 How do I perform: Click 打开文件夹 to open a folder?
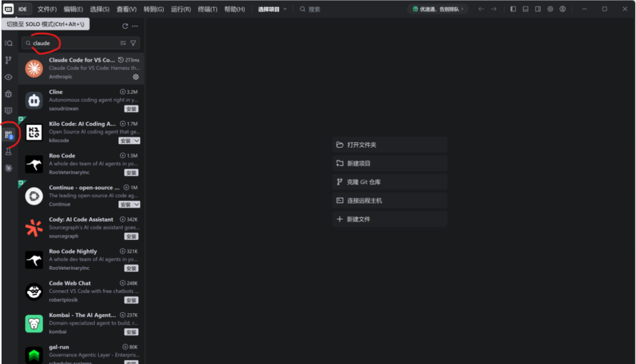[390, 145]
